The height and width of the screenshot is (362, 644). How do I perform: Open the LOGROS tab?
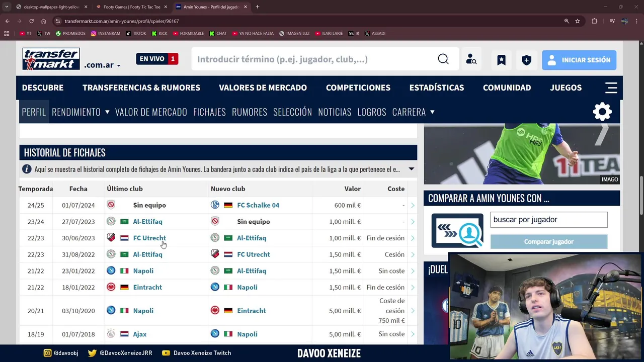[x=372, y=112]
